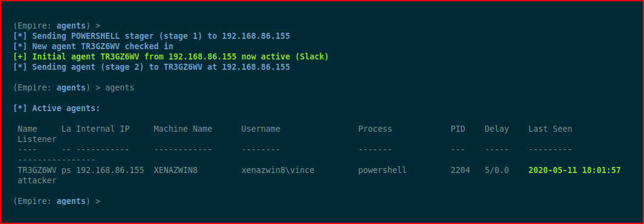The height and width of the screenshot is (224, 644).
Task: Click the Delay column header
Action: [497, 129]
